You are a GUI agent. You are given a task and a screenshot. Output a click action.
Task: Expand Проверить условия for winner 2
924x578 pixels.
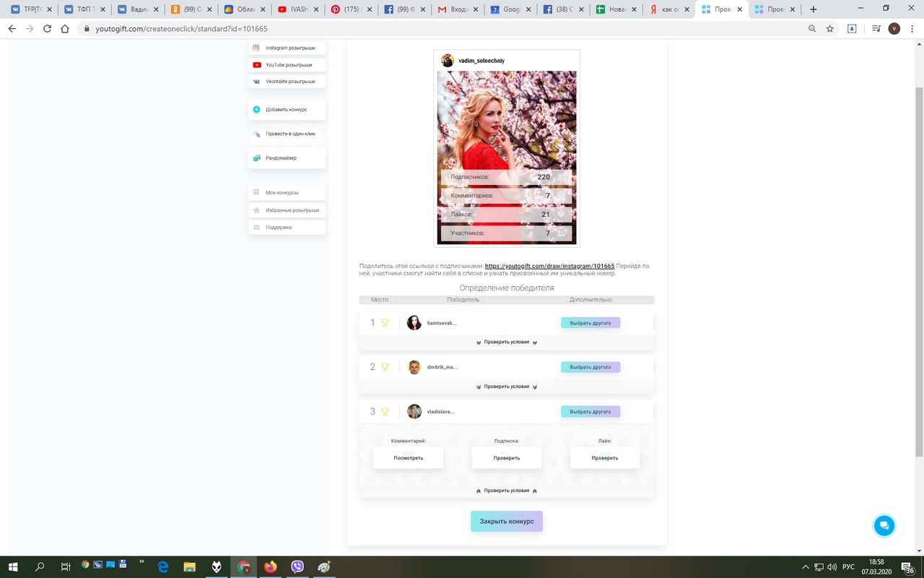pyautogui.click(x=507, y=387)
